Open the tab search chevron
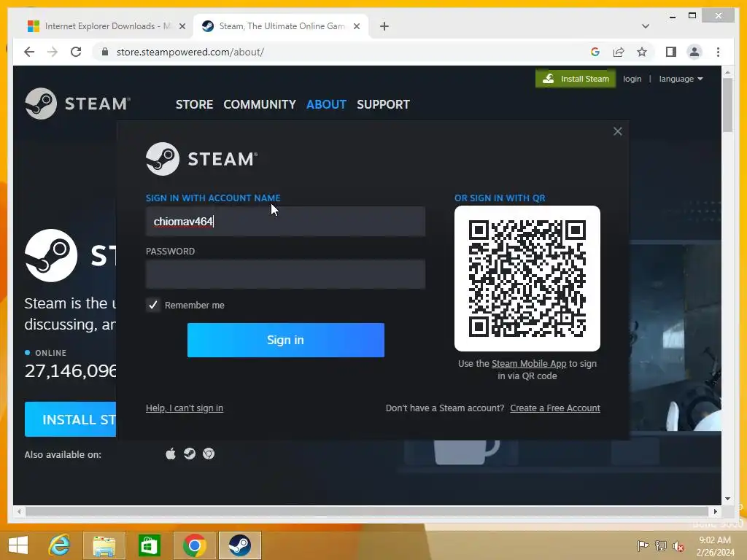 click(646, 26)
